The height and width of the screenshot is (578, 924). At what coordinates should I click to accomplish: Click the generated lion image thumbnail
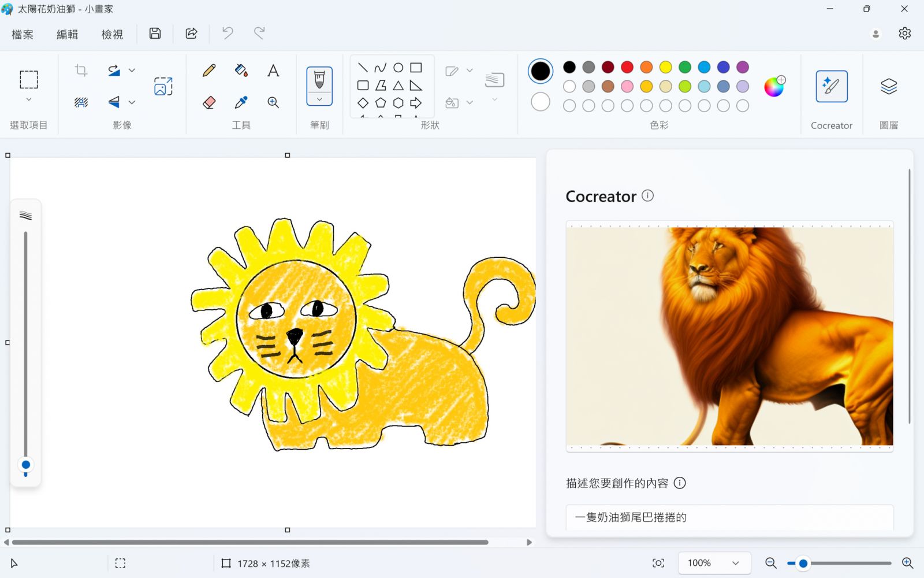coord(730,336)
